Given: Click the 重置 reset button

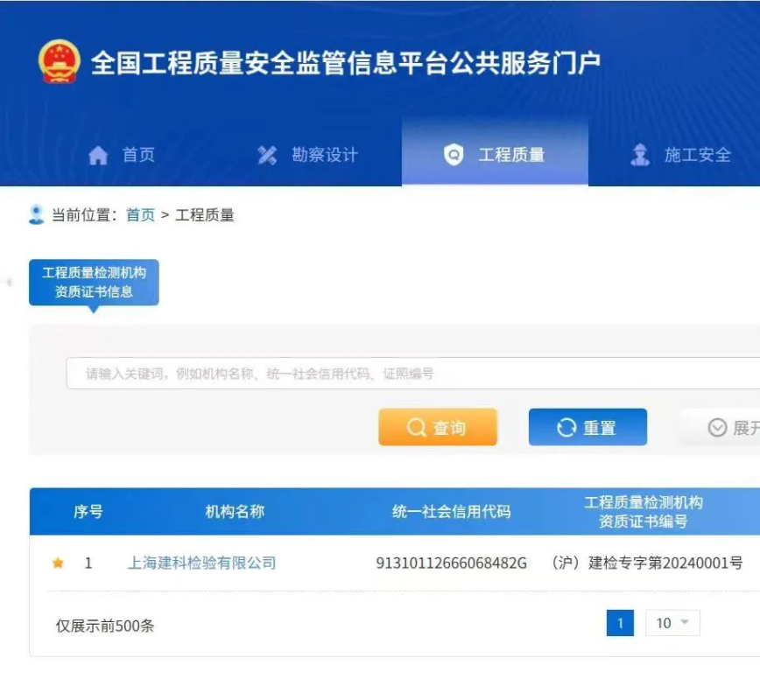Looking at the screenshot, I should click(588, 427).
